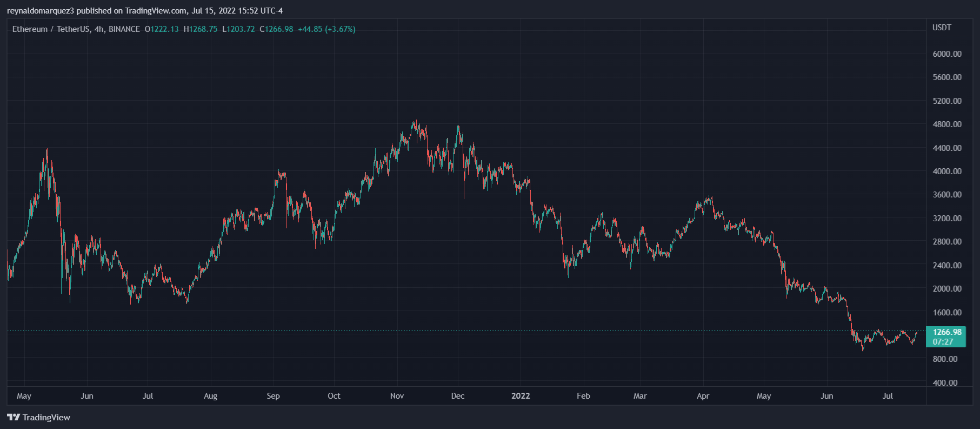Click the Dec label on time axis
The width and height of the screenshot is (980, 429).
(458, 396)
